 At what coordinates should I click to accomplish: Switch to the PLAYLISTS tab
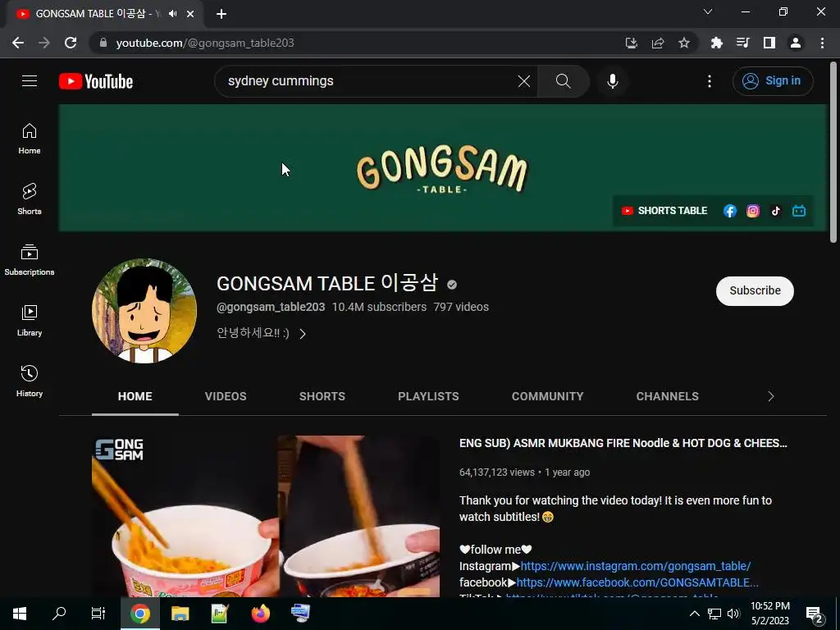pos(428,396)
